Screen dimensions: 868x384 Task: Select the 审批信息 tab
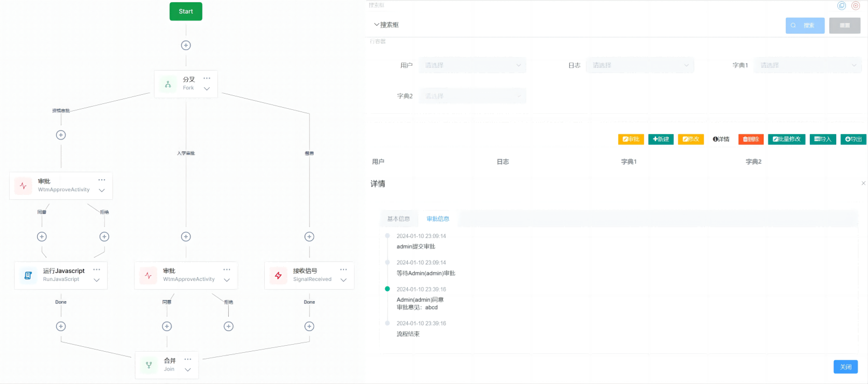[437, 219]
